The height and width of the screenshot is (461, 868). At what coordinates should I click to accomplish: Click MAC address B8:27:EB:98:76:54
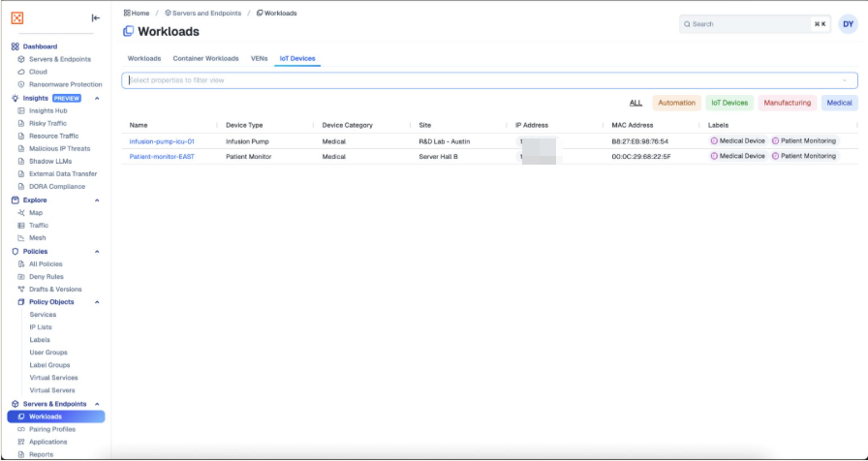click(x=640, y=141)
